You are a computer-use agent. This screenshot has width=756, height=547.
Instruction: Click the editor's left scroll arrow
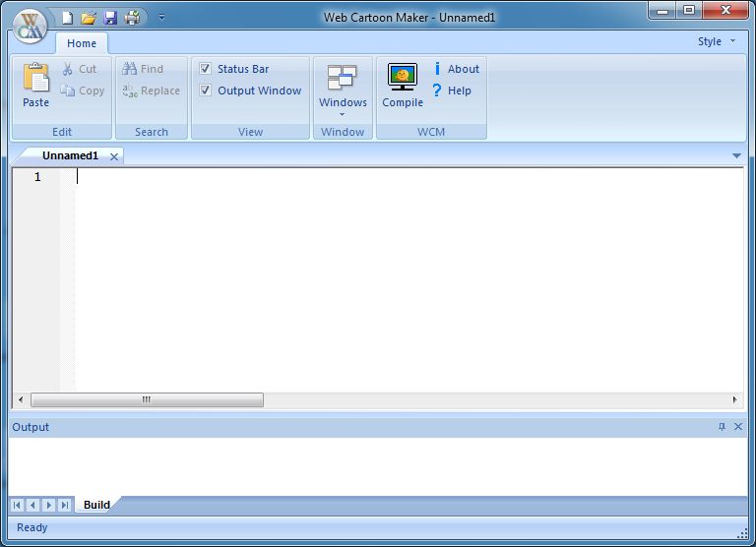click(x=21, y=399)
